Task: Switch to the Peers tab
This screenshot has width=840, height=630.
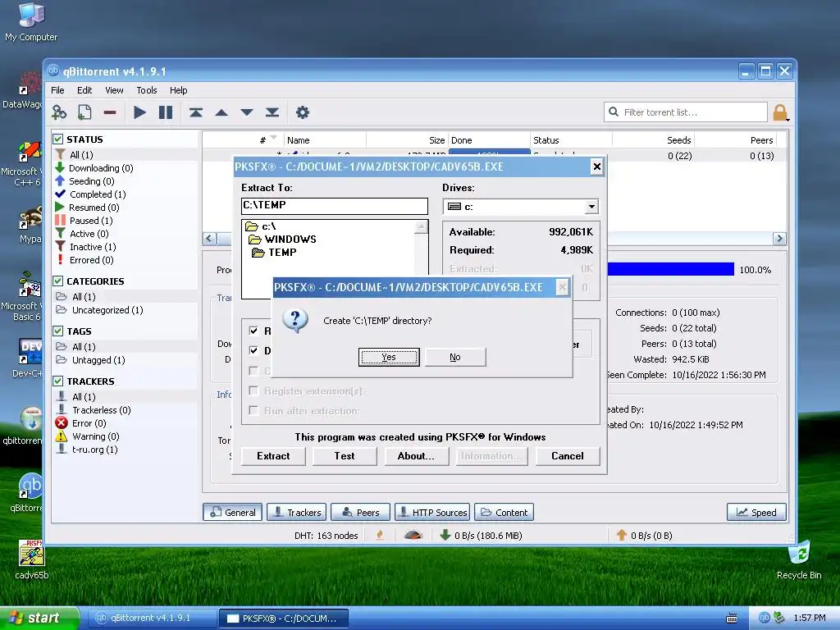Action: tap(361, 512)
